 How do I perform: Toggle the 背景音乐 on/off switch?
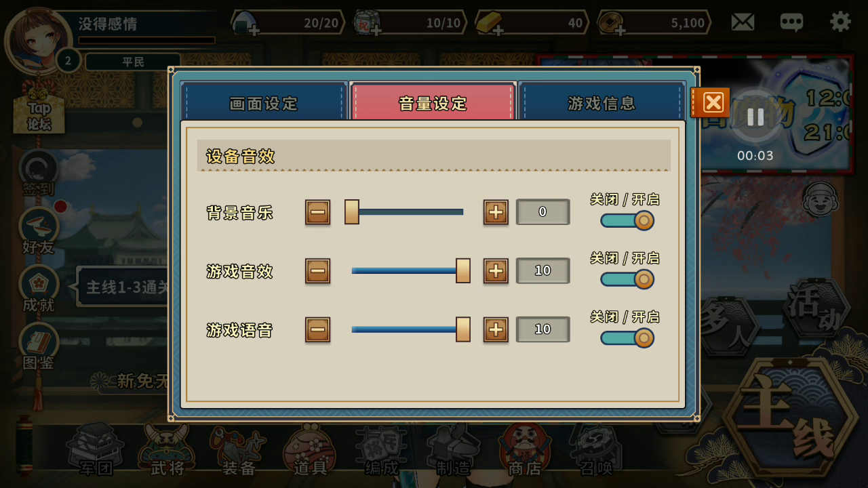(627, 220)
